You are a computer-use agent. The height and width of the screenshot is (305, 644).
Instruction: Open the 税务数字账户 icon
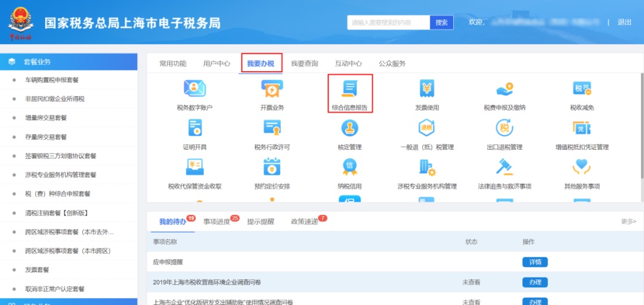[194, 88]
